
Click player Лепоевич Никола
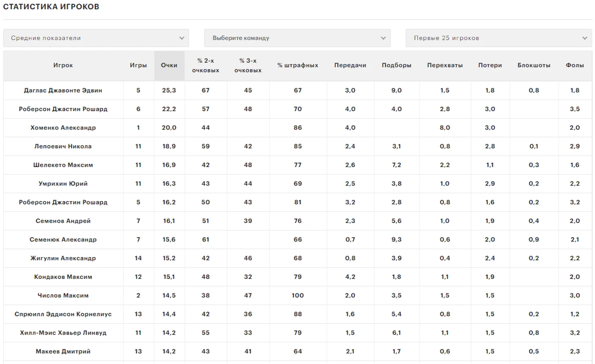(63, 146)
